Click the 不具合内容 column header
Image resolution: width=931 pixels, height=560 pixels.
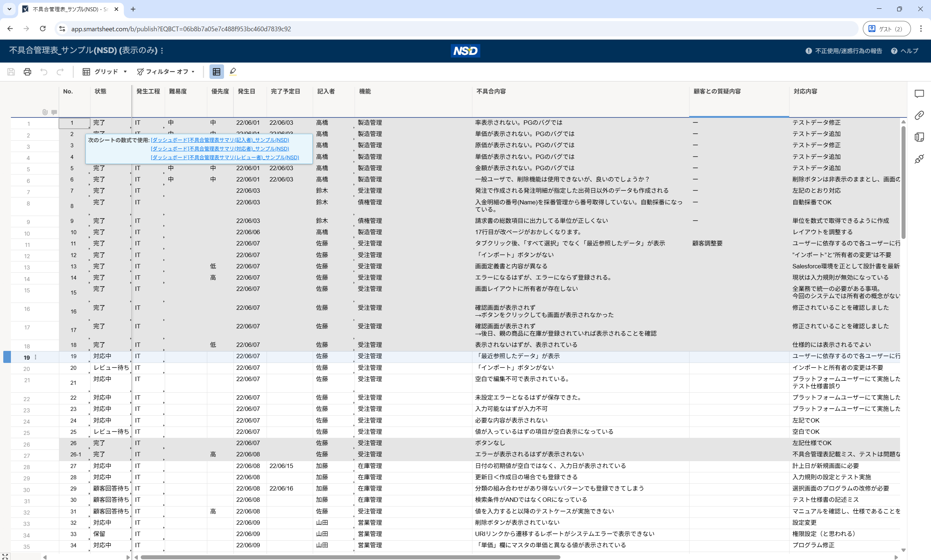[491, 91]
